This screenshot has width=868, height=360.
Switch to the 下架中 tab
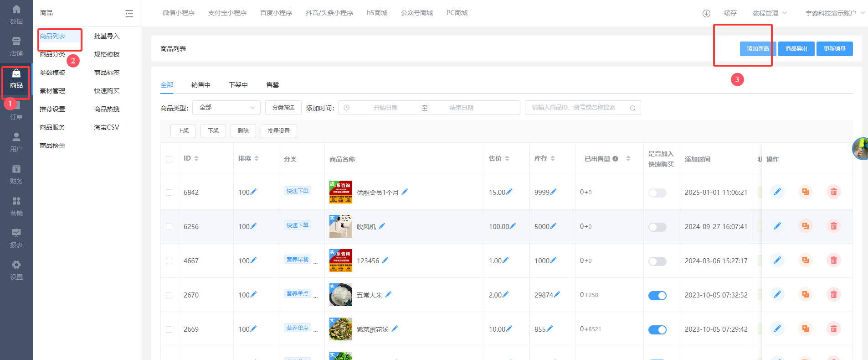pyautogui.click(x=238, y=85)
